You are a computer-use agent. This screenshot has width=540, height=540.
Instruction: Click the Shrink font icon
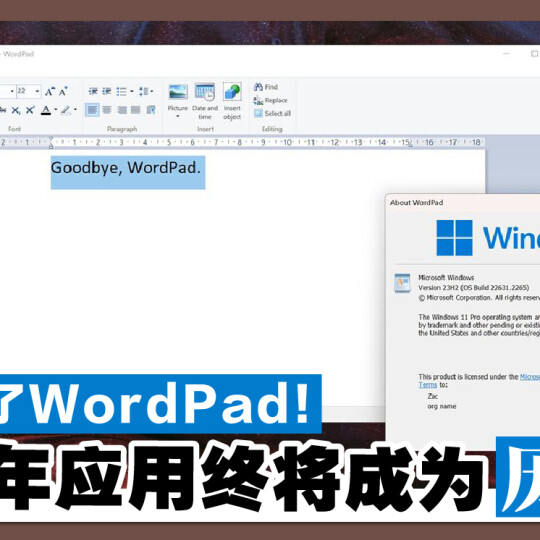point(63,91)
